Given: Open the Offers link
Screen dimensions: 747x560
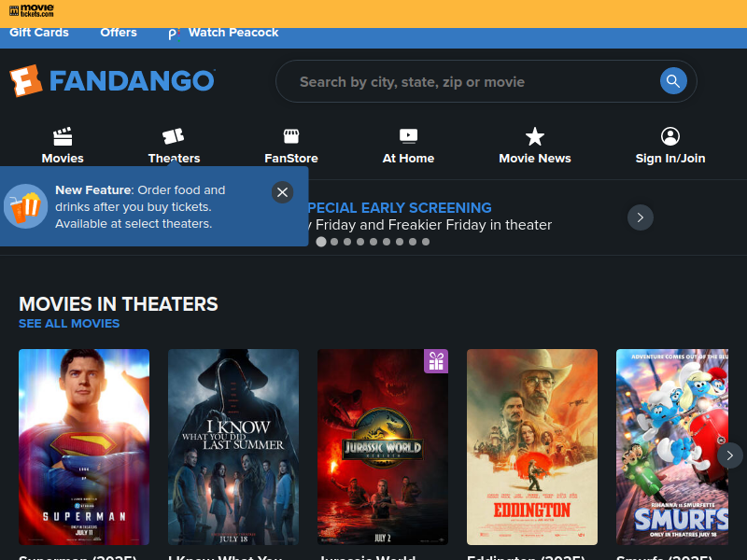Looking at the screenshot, I should point(119,33).
